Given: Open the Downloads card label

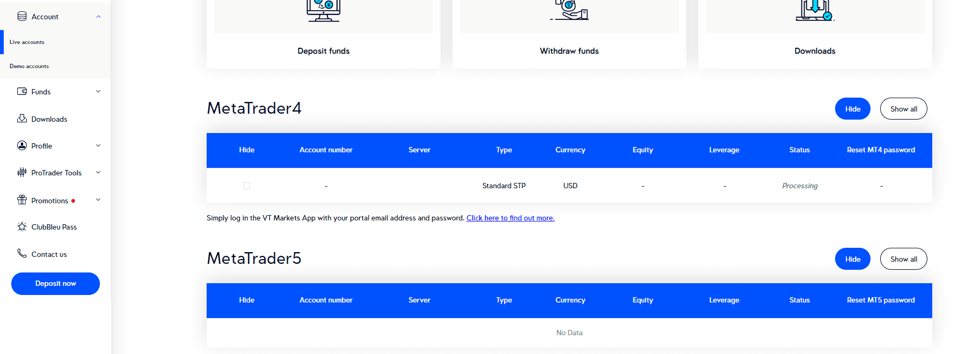Looking at the screenshot, I should pyautogui.click(x=815, y=51).
